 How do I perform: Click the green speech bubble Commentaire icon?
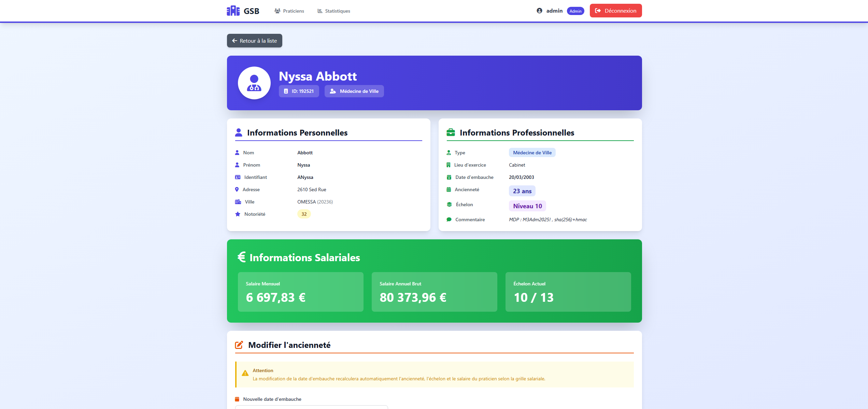(x=449, y=220)
